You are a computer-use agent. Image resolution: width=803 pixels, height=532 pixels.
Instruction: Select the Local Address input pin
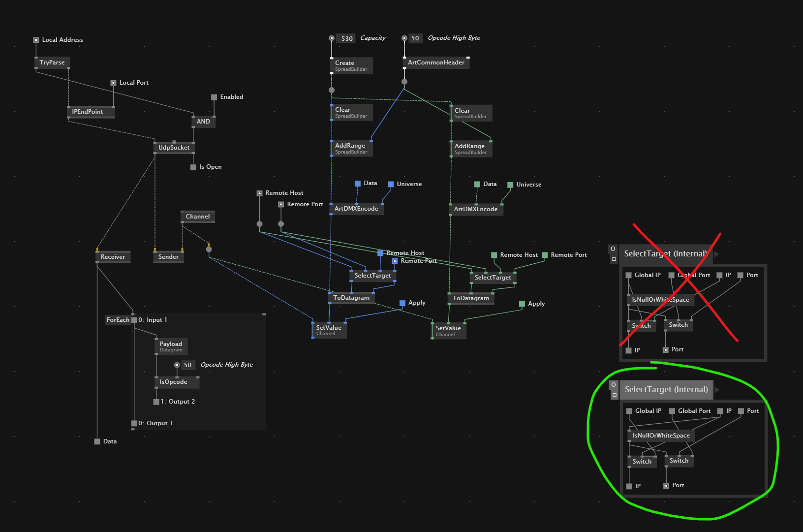coord(36,40)
